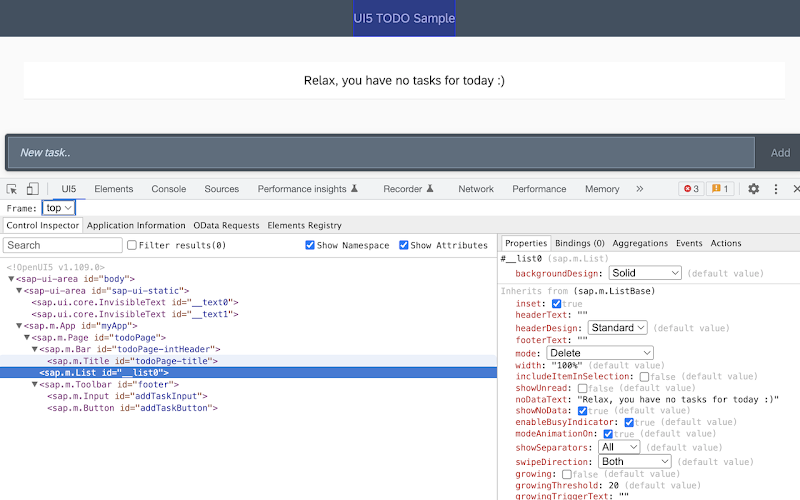Open the Memory tab
800x500 pixels.
pos(602,189)
